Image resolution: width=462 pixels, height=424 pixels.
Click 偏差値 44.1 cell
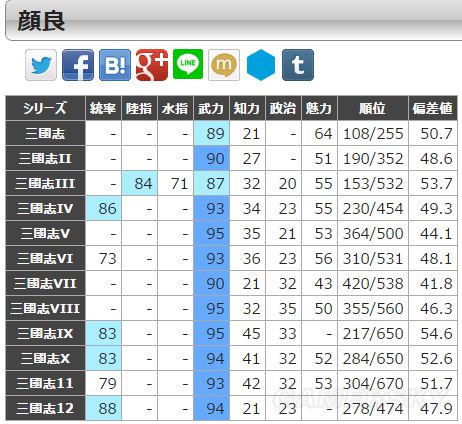433,233
